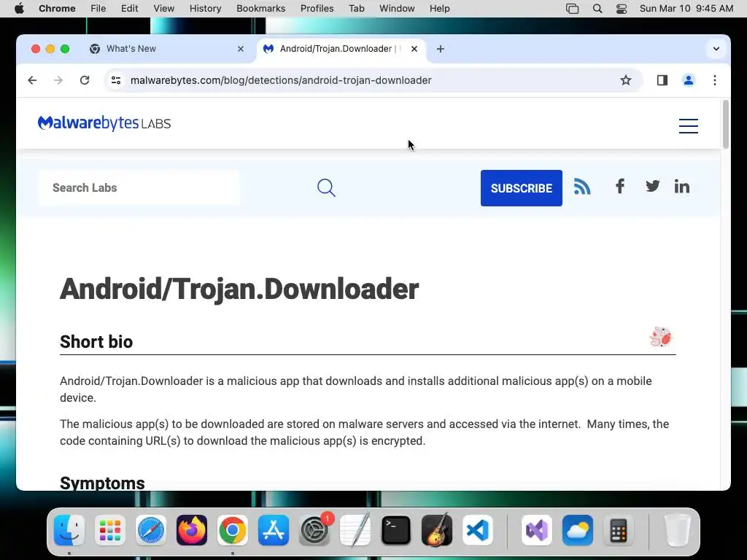Open the Chrome menu in menu bar
The height and width of the screenshot is (560, 747).
click(57, 9)
